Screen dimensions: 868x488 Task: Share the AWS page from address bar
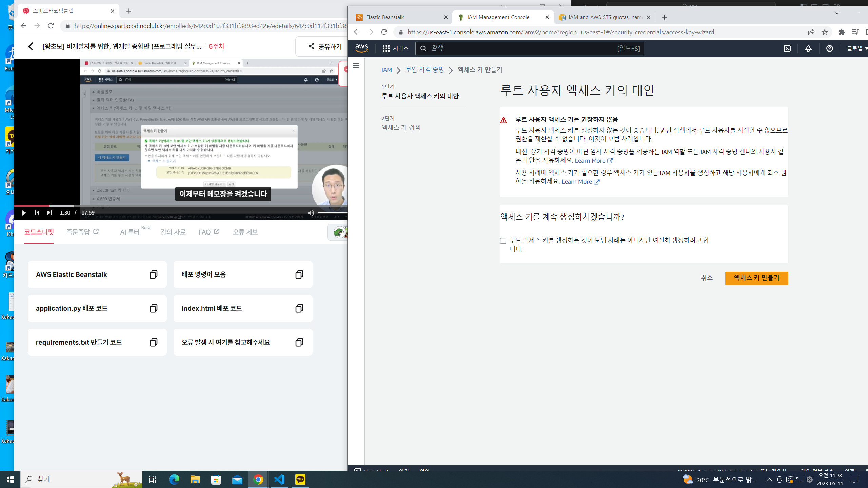[811, 32]
